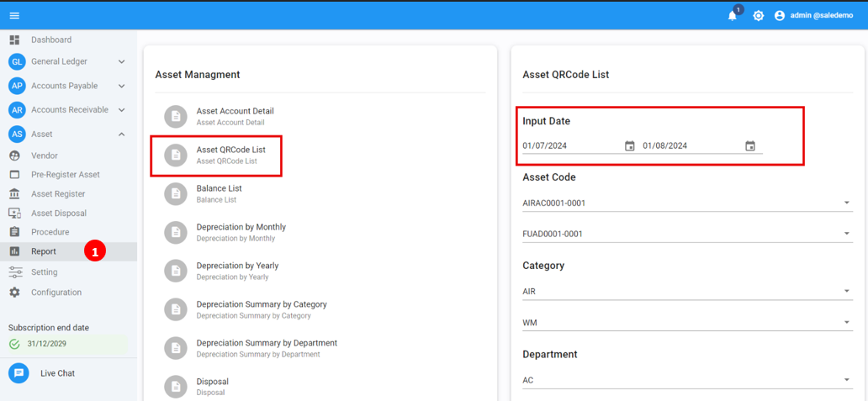Image resolution: width=868 pixels, height=401 pixels.
Task: Go to Asset Register page
Action: click(58, 194)
